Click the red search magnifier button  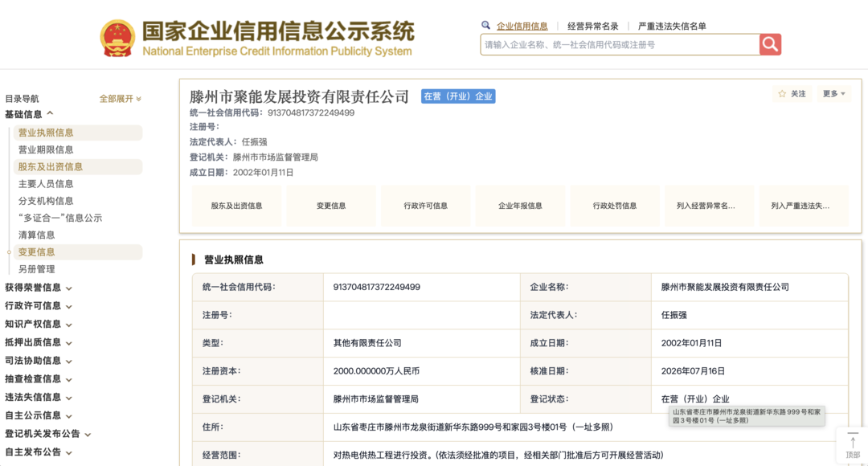[770, 44]
